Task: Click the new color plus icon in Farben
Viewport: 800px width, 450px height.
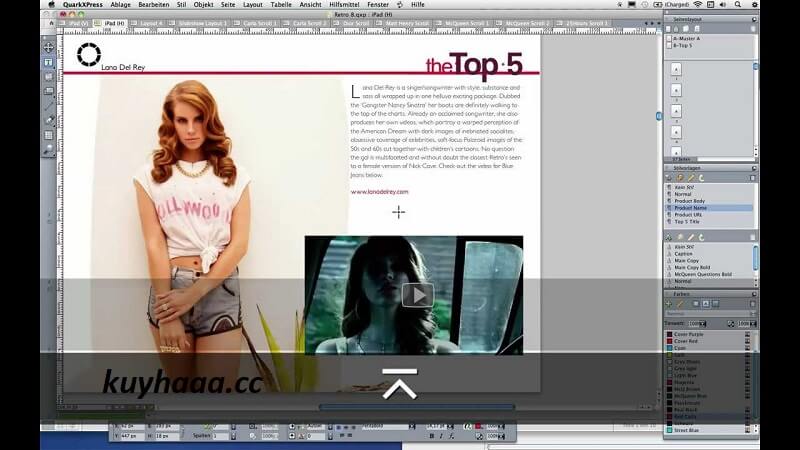Action: click(x=669, y=304)
